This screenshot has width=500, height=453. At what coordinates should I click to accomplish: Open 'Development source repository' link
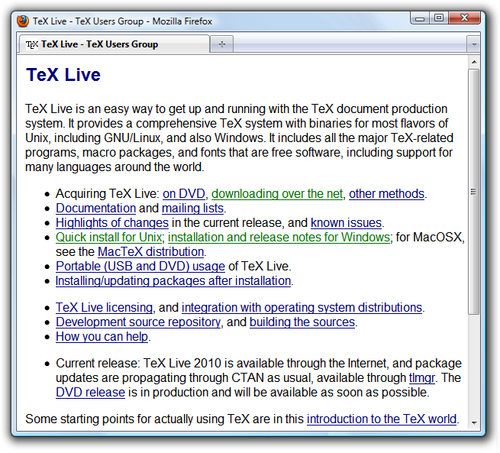click(x=138, y=322)
